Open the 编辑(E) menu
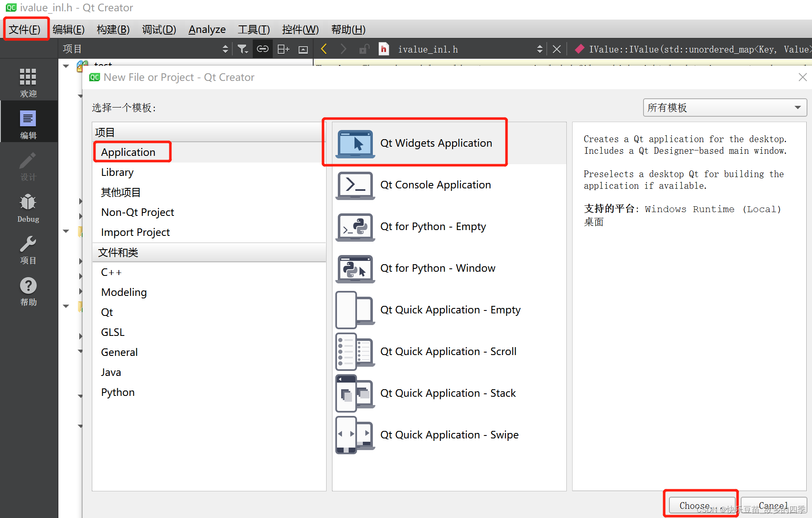This screenshot has width=812, height=518. tap(69, 30)
